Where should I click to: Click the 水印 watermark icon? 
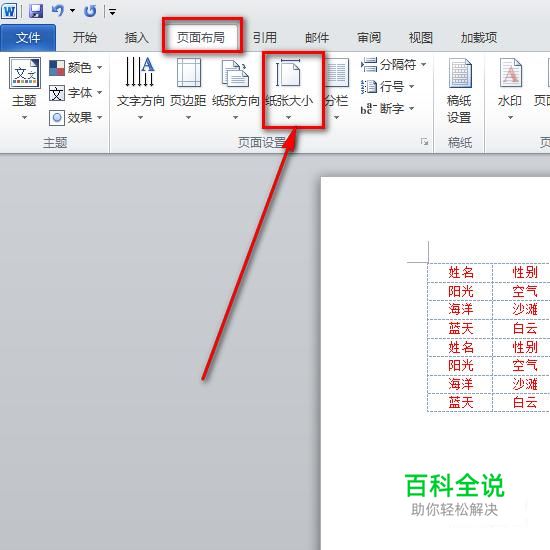coord(511,73)
